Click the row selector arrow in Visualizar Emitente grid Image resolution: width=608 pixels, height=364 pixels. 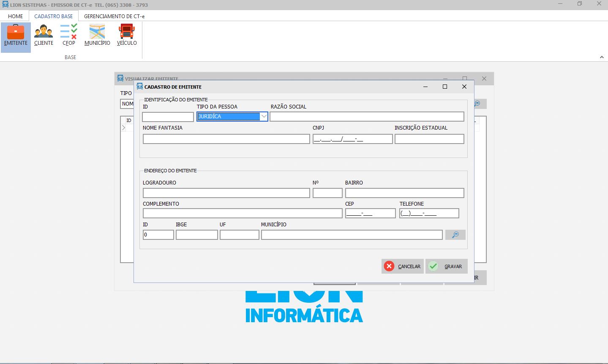coord(123,128)
